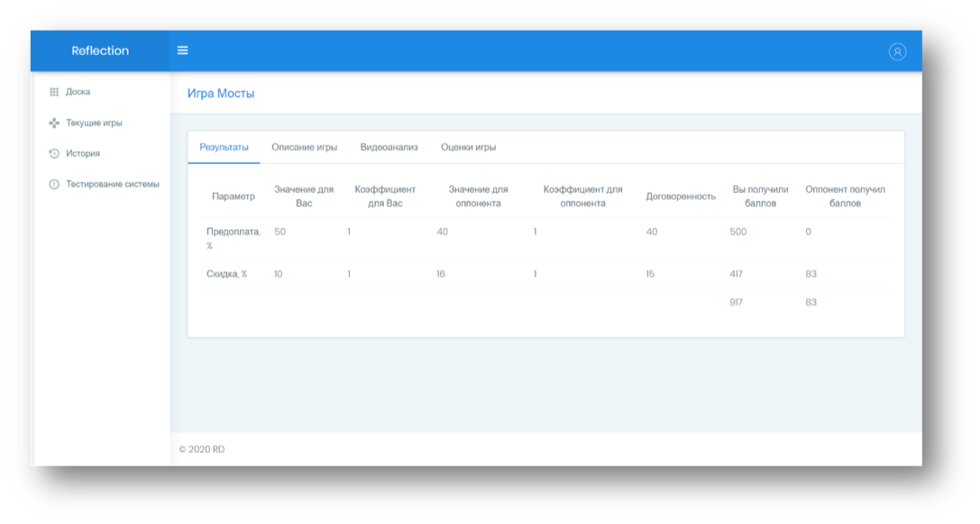
Task: Open the Оценки игры tab
Action: tap(468, 148)
